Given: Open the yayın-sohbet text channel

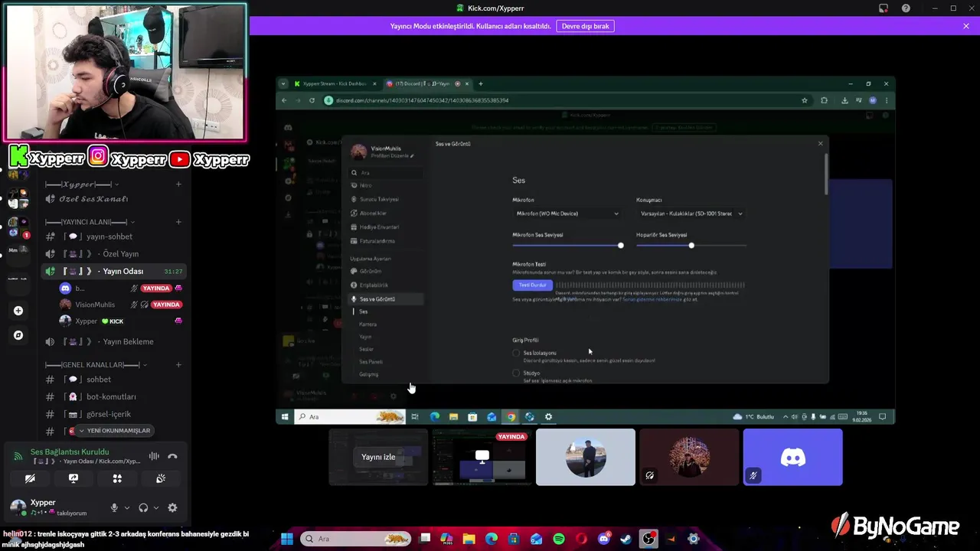Looking at the screenshot, I should (x=115, y=236).
